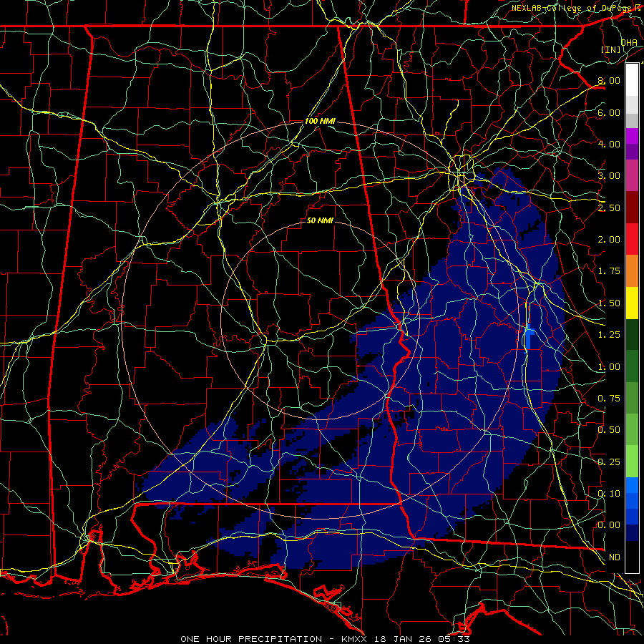Click the DHA product label

[x=629, y=42]
